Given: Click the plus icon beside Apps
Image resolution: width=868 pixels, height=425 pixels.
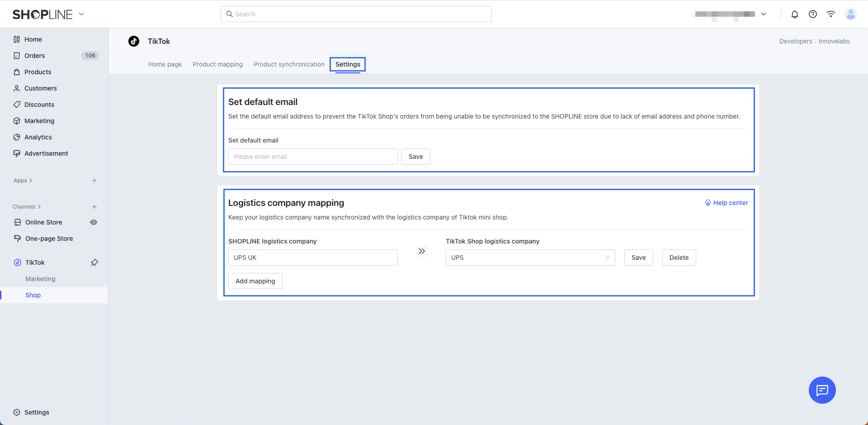Looking at the screenshot, I should click(x=94, y=181).
